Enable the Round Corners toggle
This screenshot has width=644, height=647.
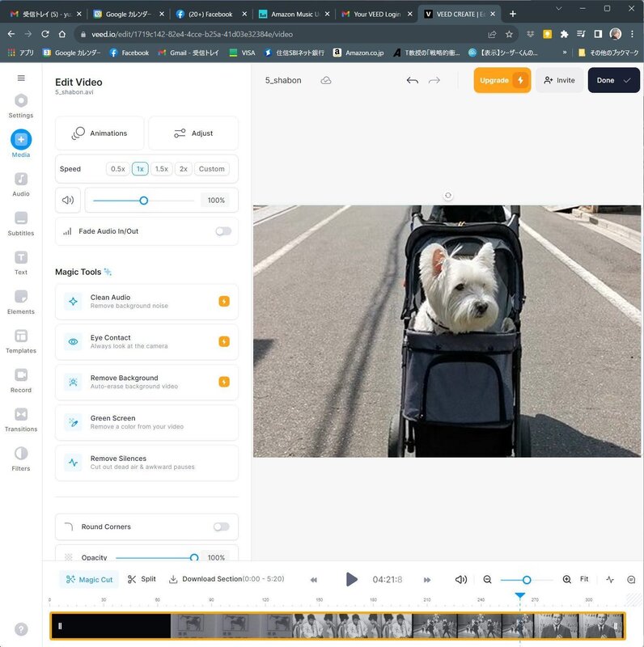[x=221, y=526]
